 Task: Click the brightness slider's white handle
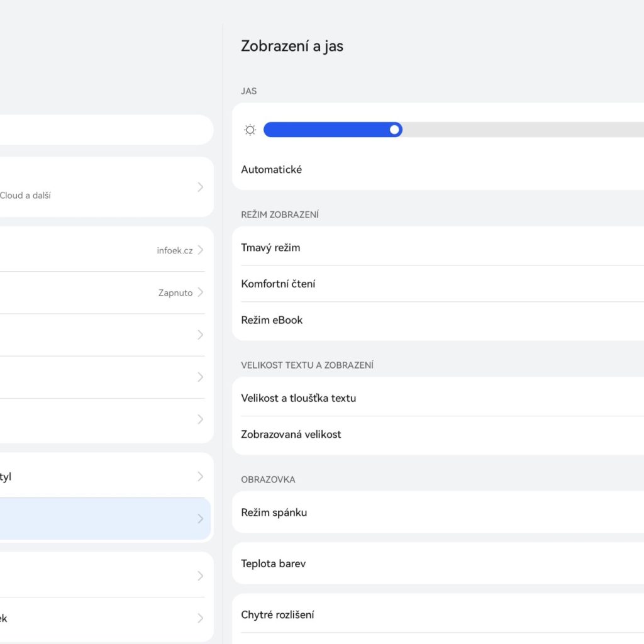pyautogui.click(x=394, y=130)
